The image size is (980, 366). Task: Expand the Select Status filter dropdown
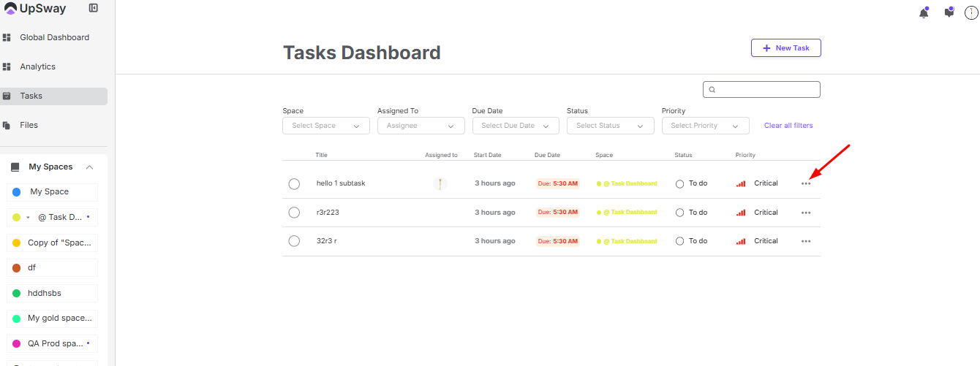[x=610, y=126]
